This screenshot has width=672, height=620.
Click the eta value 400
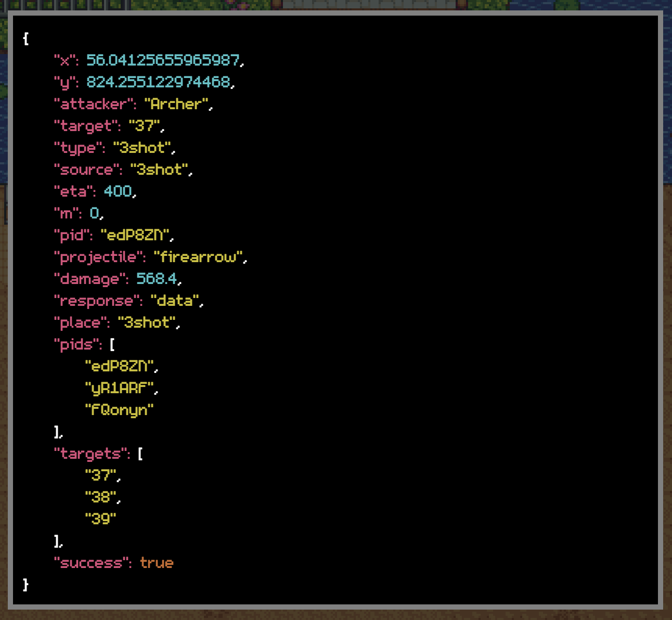tap(118, 191)
